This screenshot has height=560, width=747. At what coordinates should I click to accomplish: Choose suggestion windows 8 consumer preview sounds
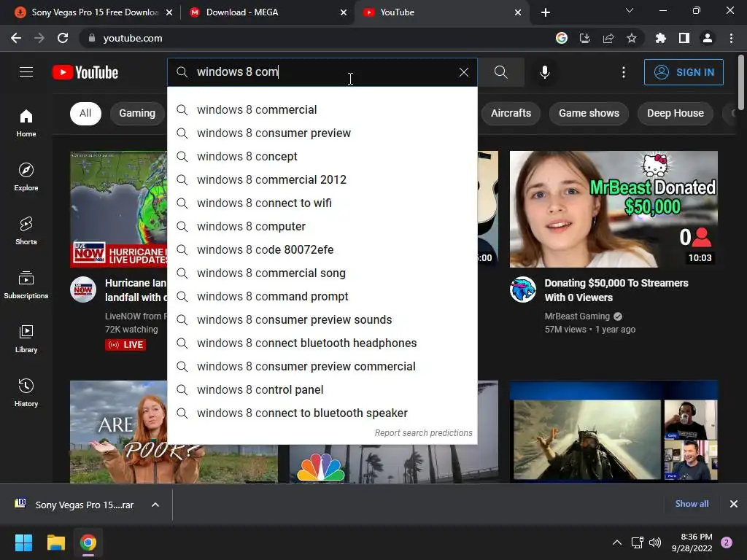(x=322, y=319)
